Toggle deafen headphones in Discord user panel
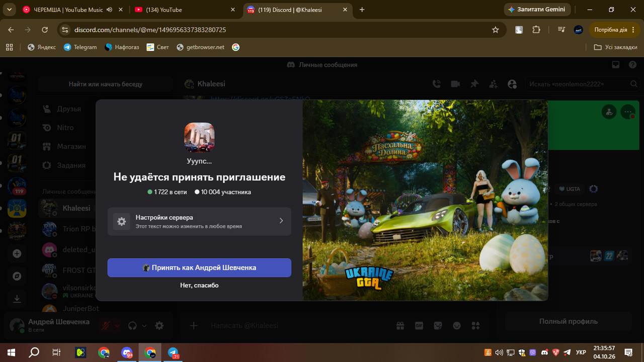644x362 pixels. (132, 326)
